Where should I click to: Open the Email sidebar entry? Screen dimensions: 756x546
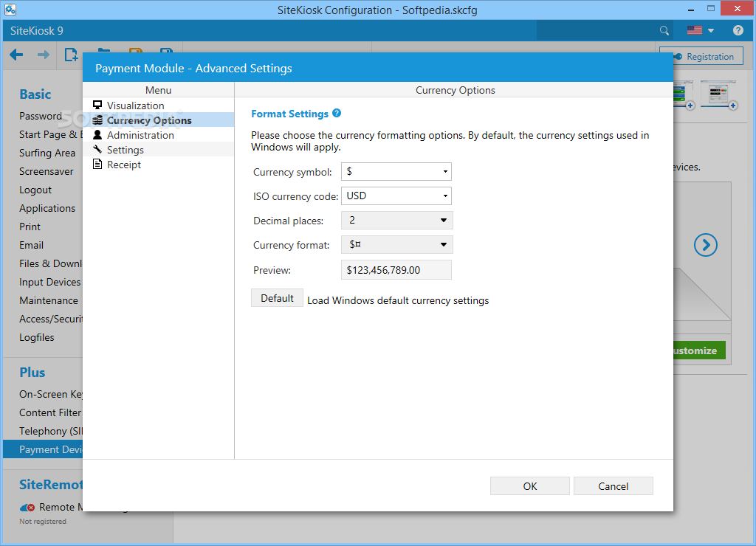point(31,245)
